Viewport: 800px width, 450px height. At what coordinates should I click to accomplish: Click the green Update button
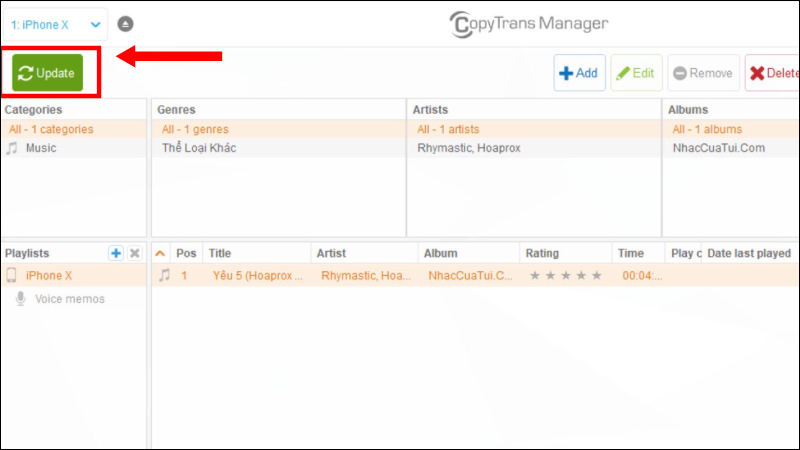point(47,73)
